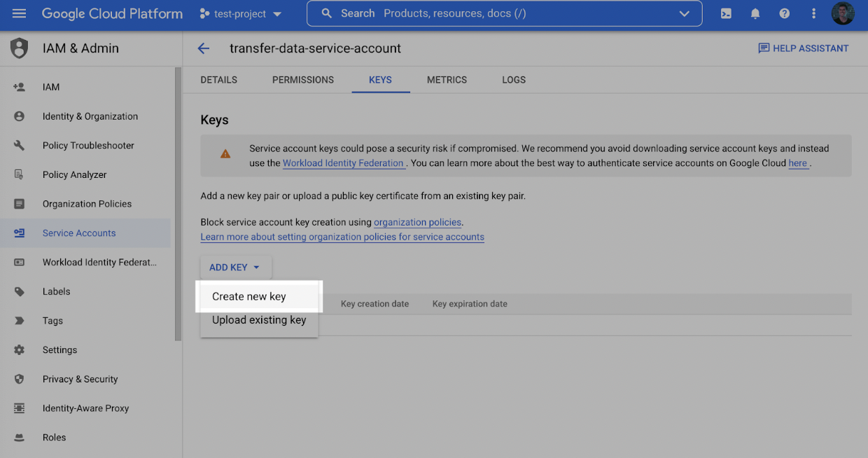Open Organization Policies page
868x458 pixels.
click(85, 204)
